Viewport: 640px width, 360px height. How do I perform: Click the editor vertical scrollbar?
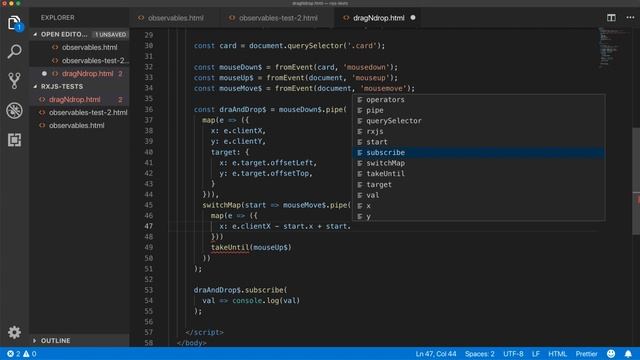(x=636, y=181)
